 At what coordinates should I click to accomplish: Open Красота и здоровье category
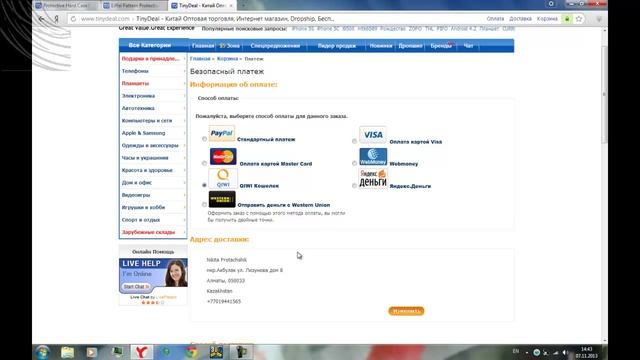click(x=147, y=170)
